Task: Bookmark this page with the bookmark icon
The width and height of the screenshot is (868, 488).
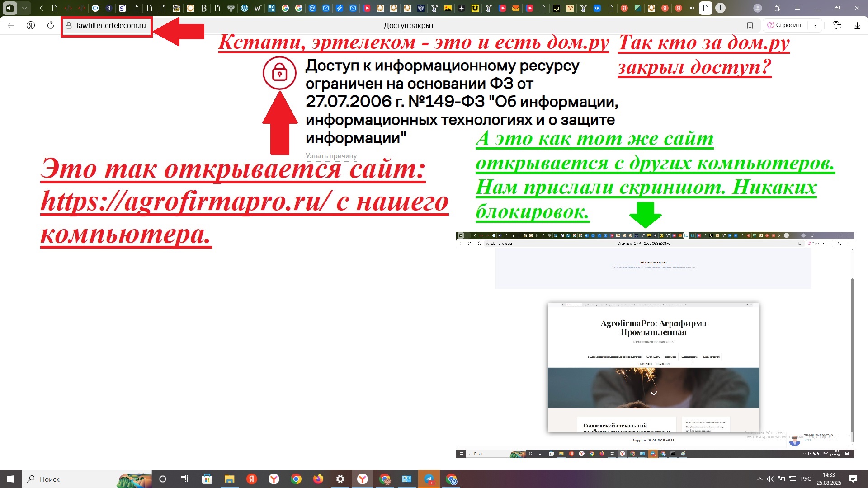Action: pos(750,25)
